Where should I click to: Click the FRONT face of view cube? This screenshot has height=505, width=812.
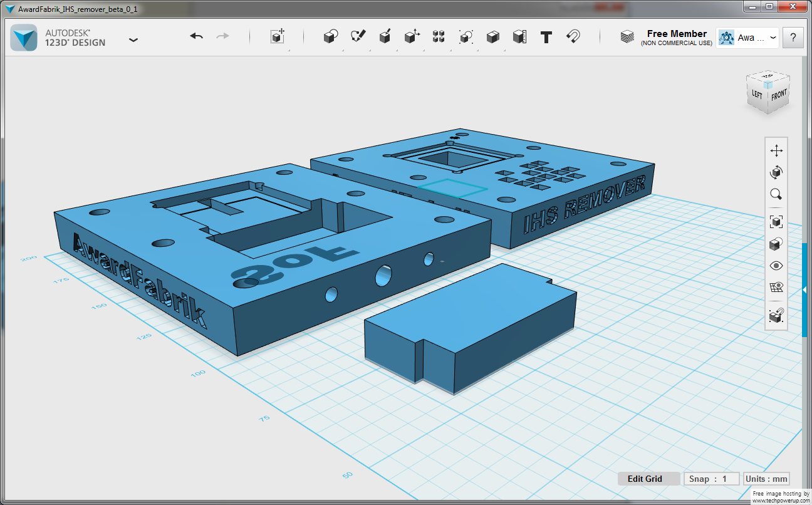(x=778, y=96)
